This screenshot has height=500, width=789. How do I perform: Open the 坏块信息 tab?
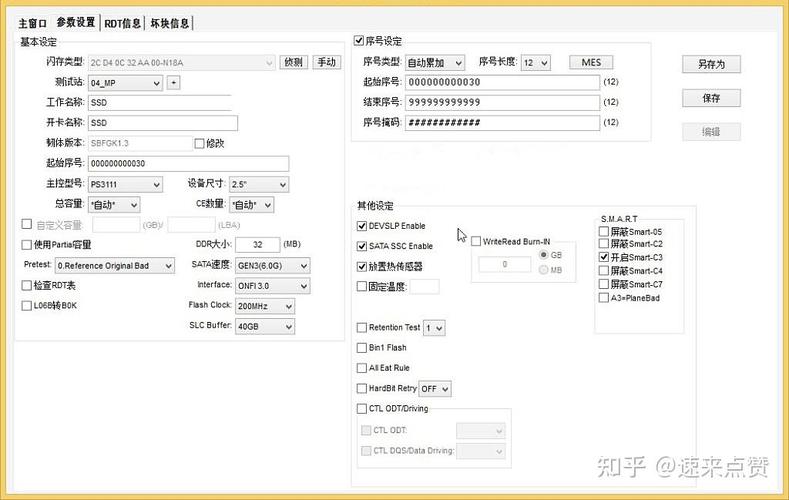(x=170, y=23)
